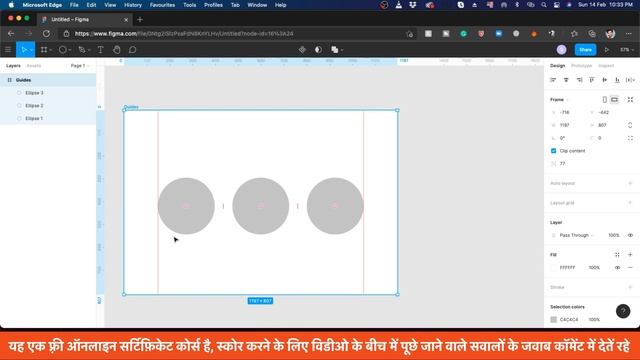Reload the page in Edge
The height and width of the screenshot is (360, 640).
click(x=47, y=34)
